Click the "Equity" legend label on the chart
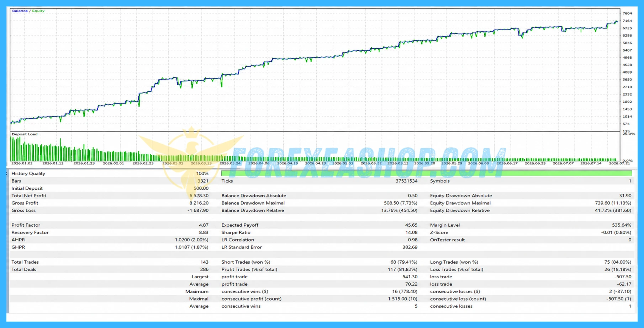 (x=38, y=11)
